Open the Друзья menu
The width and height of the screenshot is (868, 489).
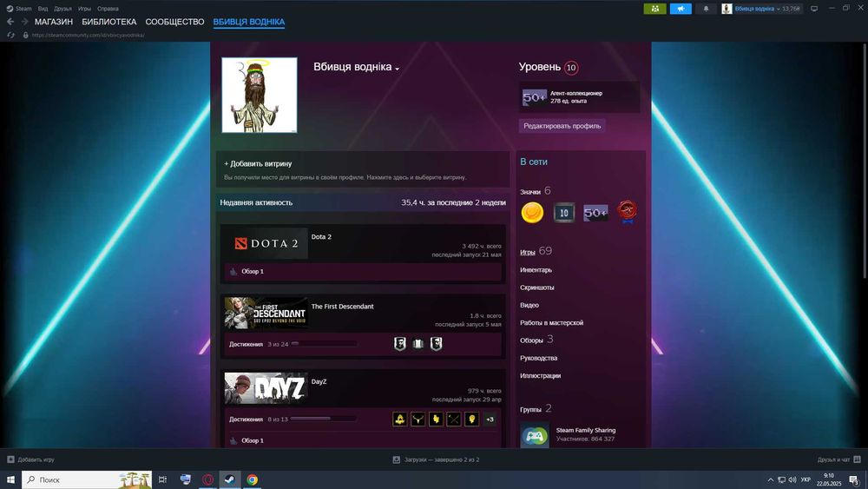pyautogui.click(x=62, y=9)
